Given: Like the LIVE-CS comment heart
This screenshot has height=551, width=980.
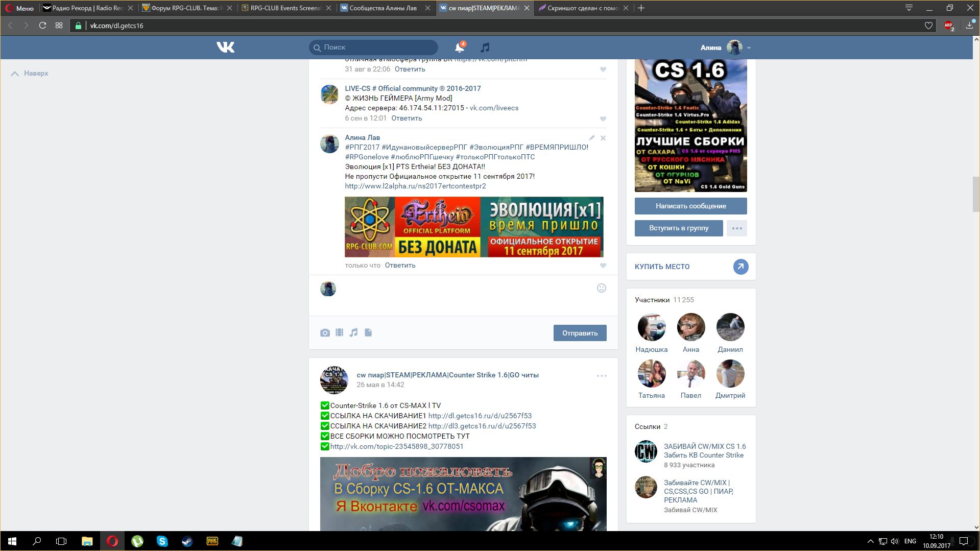Looking at the screenshot, I should tap(603, 118).
